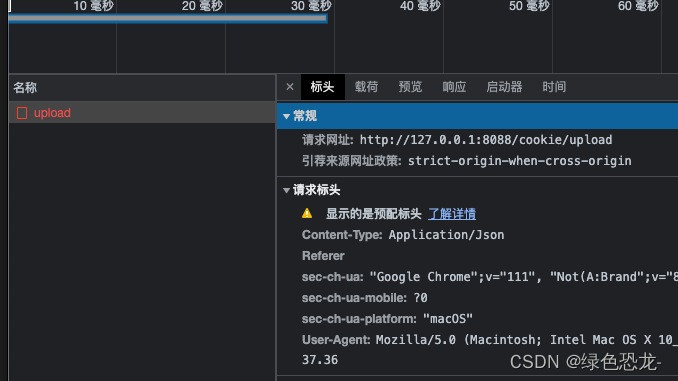The image size is (678, 381).
Task: Open the 了解详情 link
Action: pos(452,214)
